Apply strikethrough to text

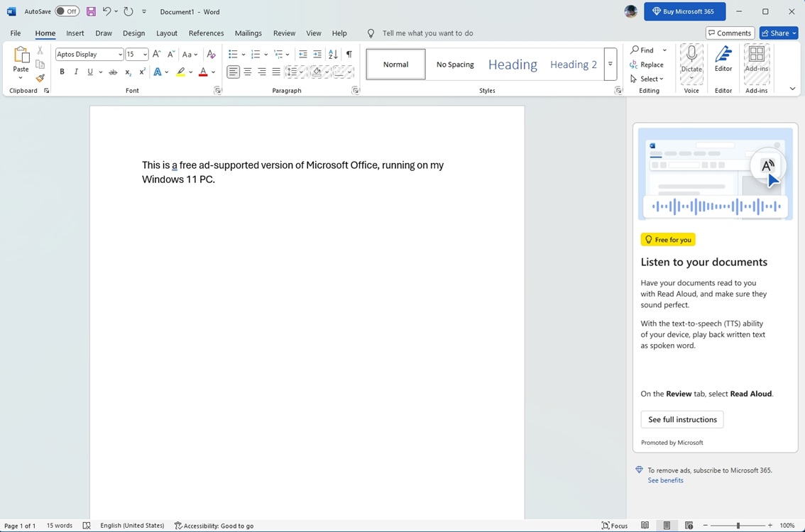click(113, 72)
